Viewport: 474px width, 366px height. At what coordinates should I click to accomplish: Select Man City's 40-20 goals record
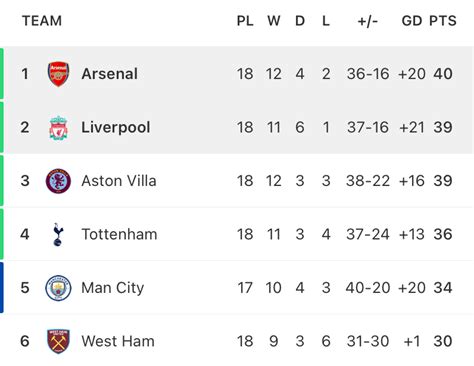[368, 288]
